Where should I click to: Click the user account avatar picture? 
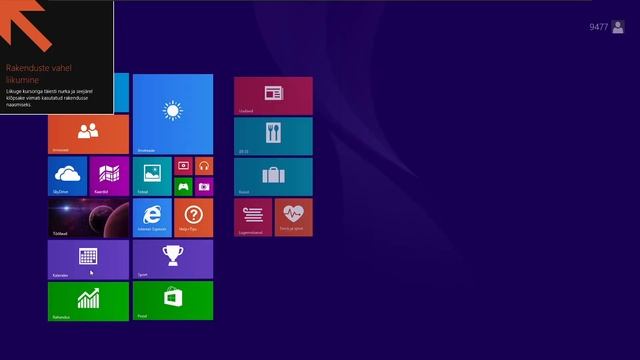coord(618,27)
